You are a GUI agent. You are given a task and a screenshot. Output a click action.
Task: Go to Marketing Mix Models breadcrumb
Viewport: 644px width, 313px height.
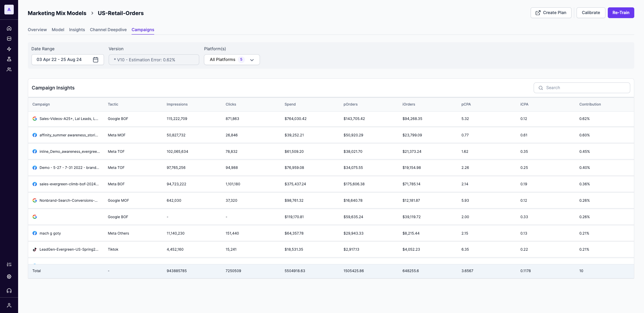[57, 13]
